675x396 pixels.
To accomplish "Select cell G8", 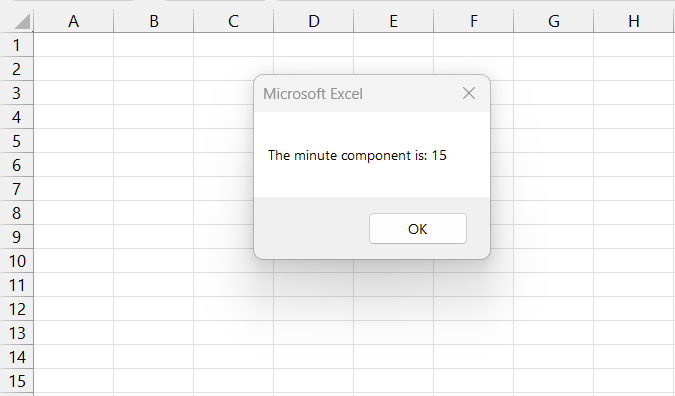I will tap(554, 213).
